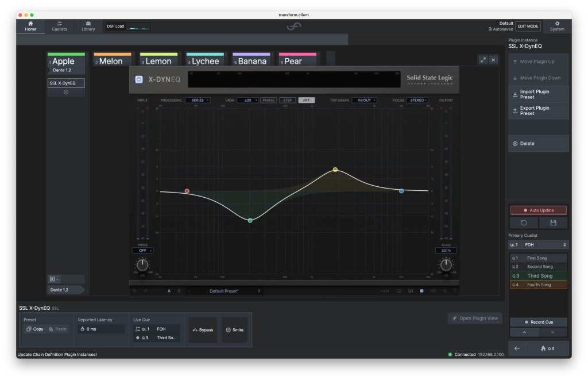This screenshot has width=588, height=380.
Task: Toggle the FFT view button
Action: click(x=307, y=100)
